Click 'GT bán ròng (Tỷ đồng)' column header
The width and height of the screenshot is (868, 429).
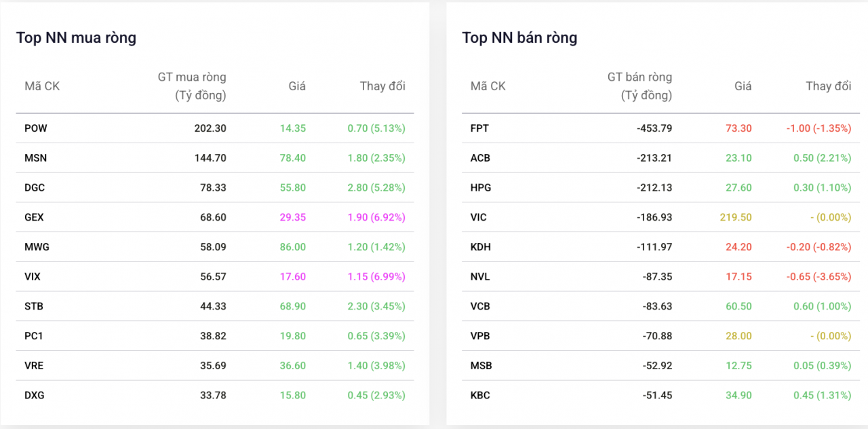click(x=639, y=86)
